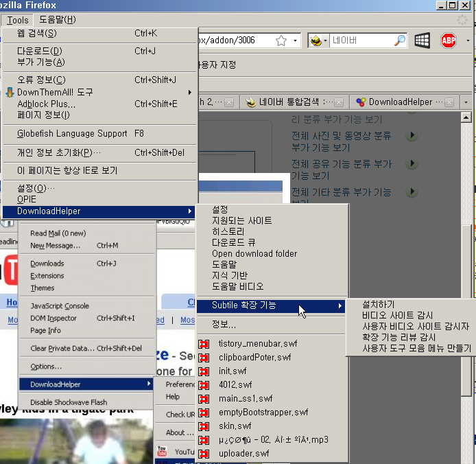Click the magnifier search icon

coord(399,40)
